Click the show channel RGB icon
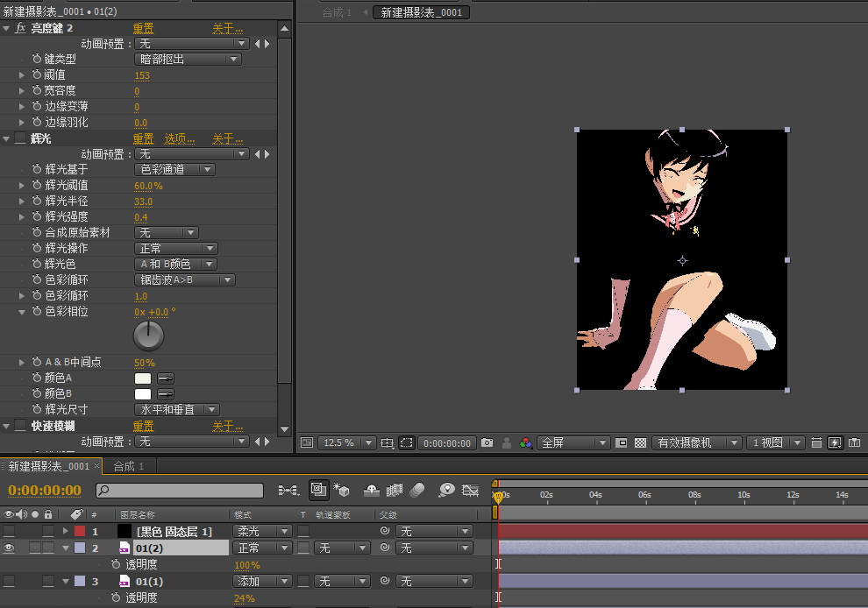The width and height of the screenshot is (868, 608). coord(525,443)
